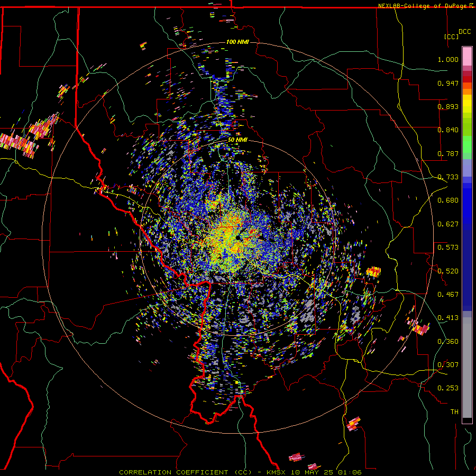Select the 0.733 legend value

point(448,177)
